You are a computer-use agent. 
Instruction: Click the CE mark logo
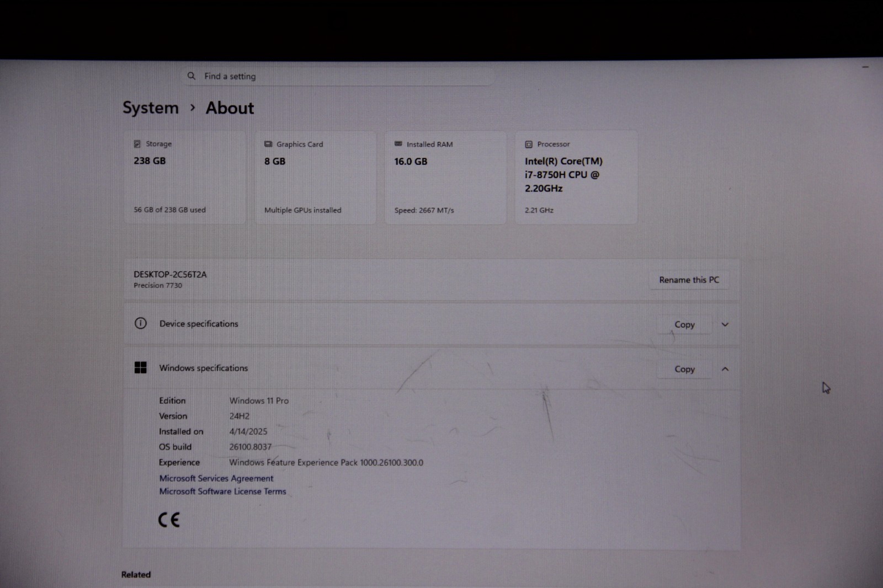pos(169,520)
